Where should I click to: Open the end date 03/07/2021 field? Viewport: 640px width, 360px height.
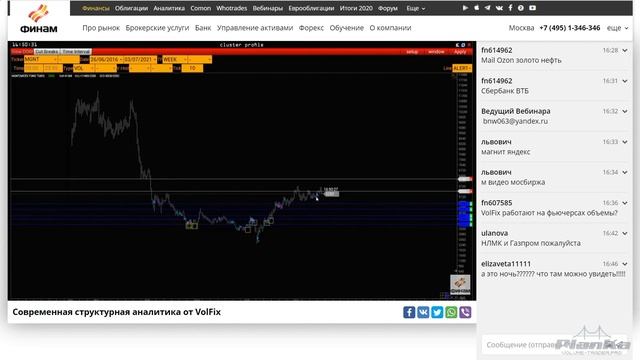click(140, 60)
